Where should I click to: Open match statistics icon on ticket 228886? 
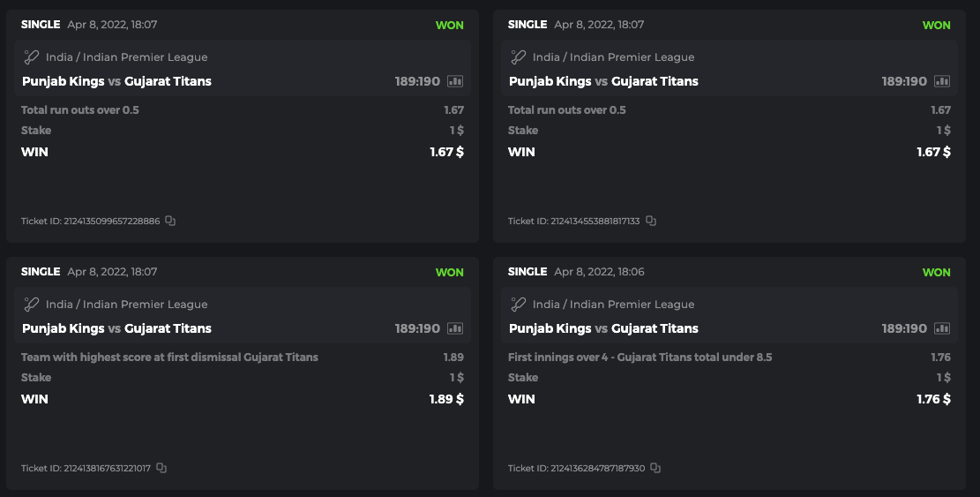[x=455, y=81]
